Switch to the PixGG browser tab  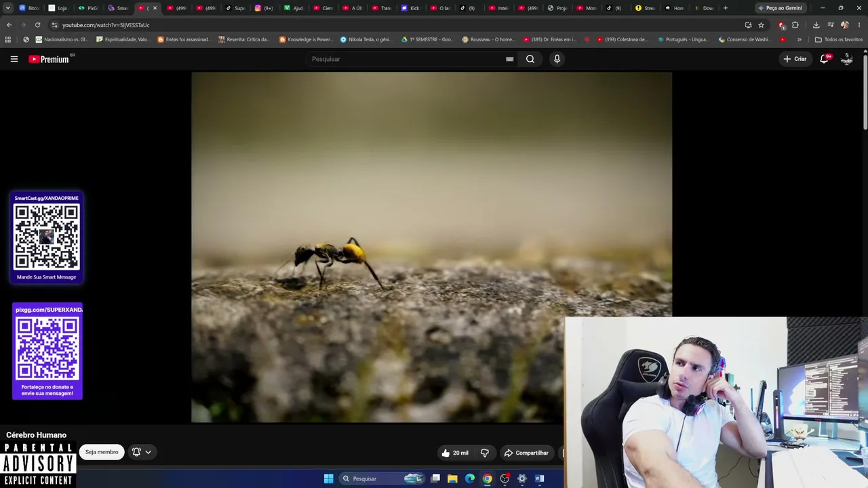pos(88,8)
